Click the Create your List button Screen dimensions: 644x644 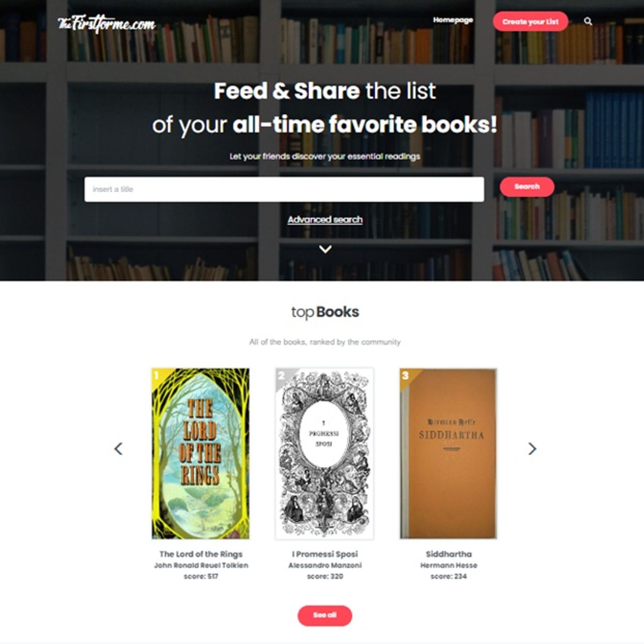pyautogui.click(x=530, y=22)
